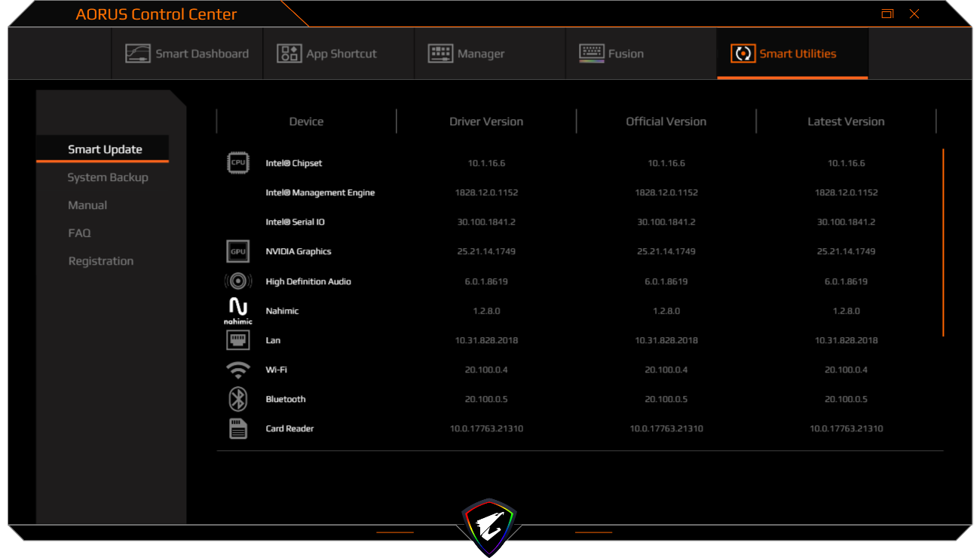Click Intel Chipset driver version 10.1.16.6
Screen dimensions: 980x558
point(486,163)
